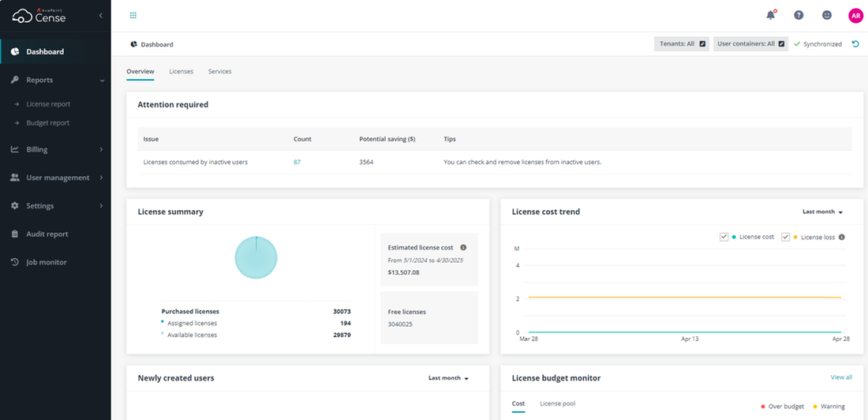Click Licenses consumed by inactive users text
This screenshot has width=868, height=420.
pos(196,163)
